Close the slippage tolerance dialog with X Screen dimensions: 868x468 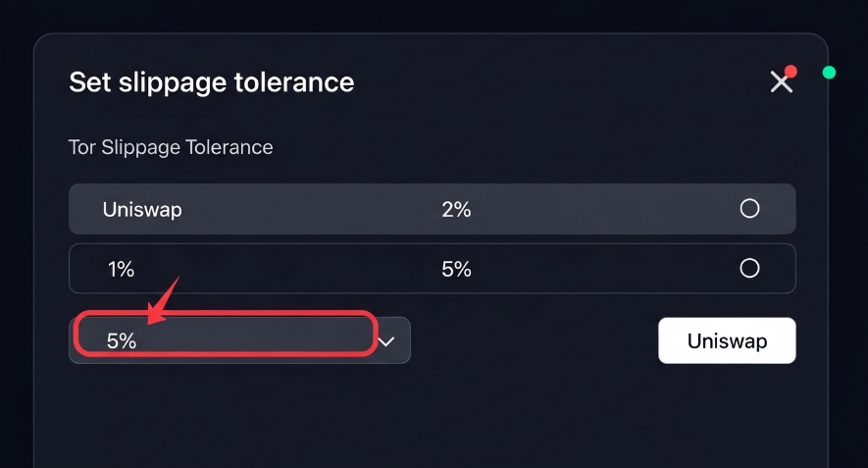(780, 83)
